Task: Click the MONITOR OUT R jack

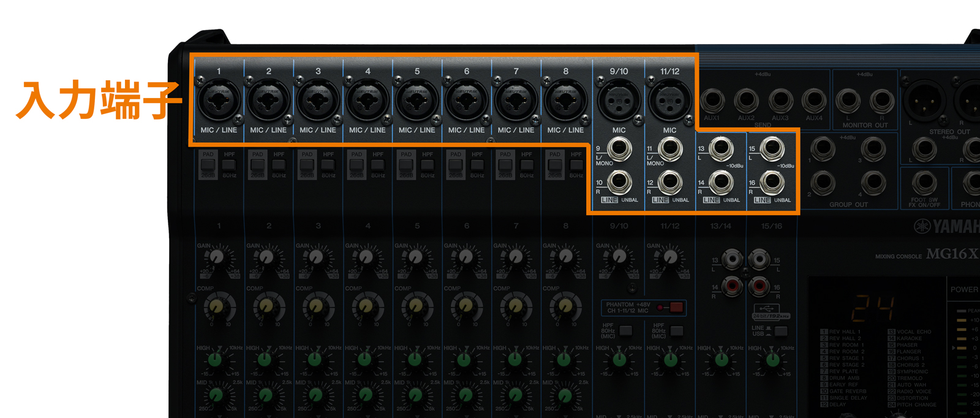Action: [x=882, y=101]
